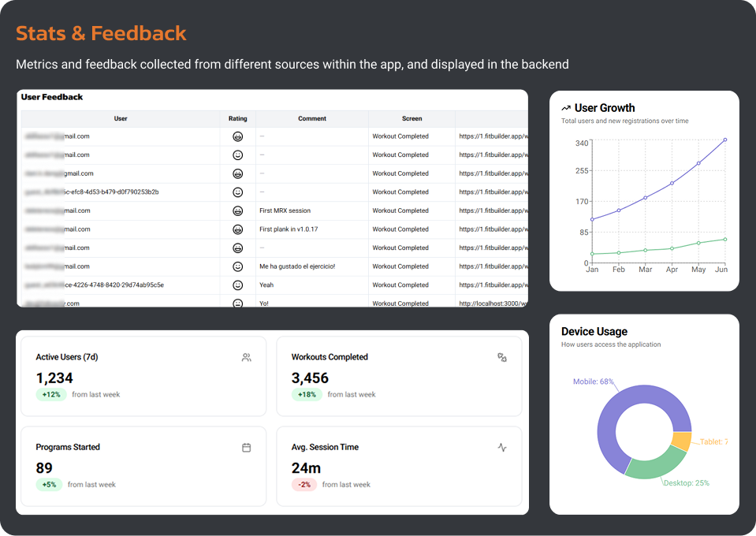Click the activity pulse icon in Avg. Session Time
The height and width of the screenshot is (536, 756).
point(502,447)
